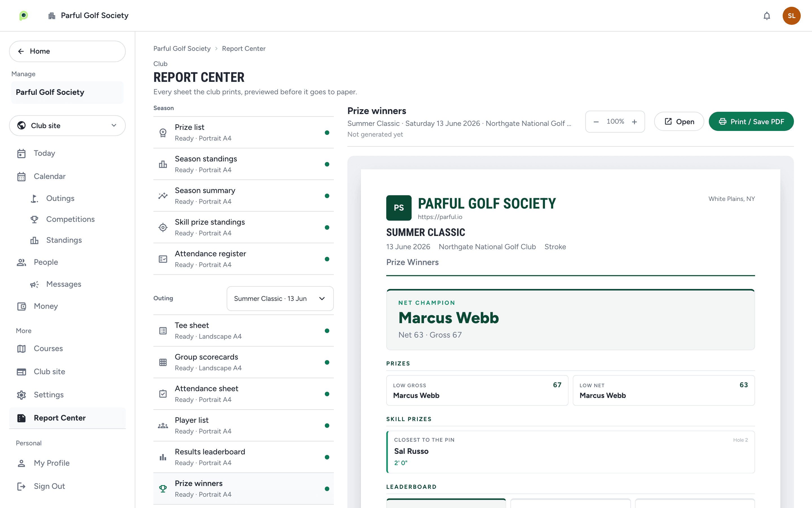The width and height of the screenshot is (812, 508).
Task: Click Parful Golf Society breadcrumb link
Action: [182, 48]
